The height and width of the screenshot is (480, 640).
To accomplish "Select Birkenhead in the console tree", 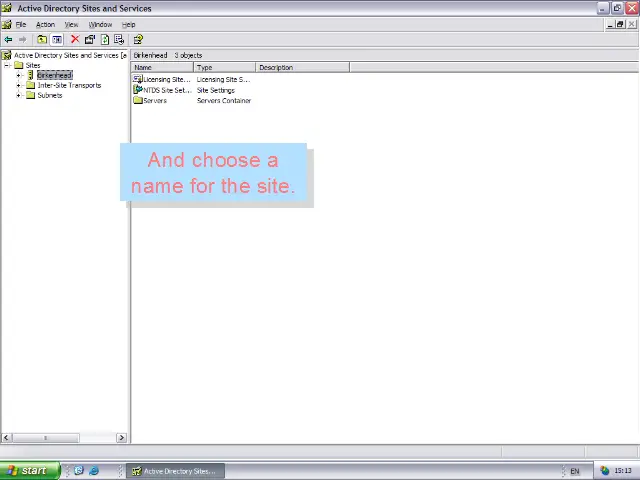I will click(x=55, y=75).
